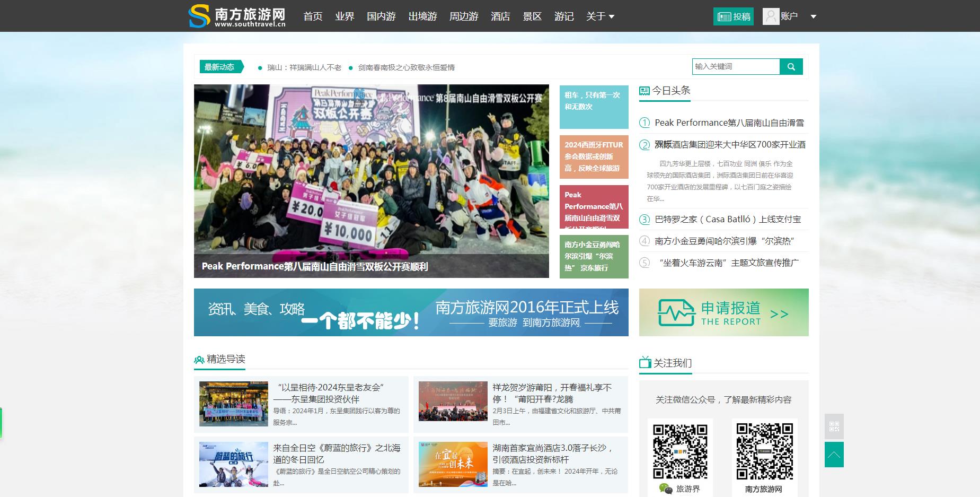The width and height of the screenshot is (980, 497).
Task: Select the orange tile 2024西班牙FITUR
Action: point(594,157)
